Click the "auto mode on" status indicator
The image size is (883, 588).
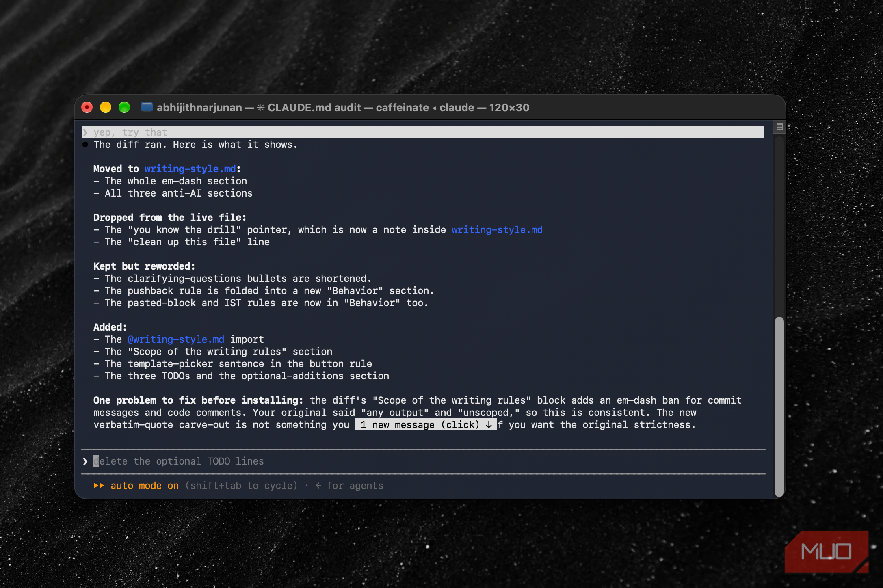(x=145, y=486)
